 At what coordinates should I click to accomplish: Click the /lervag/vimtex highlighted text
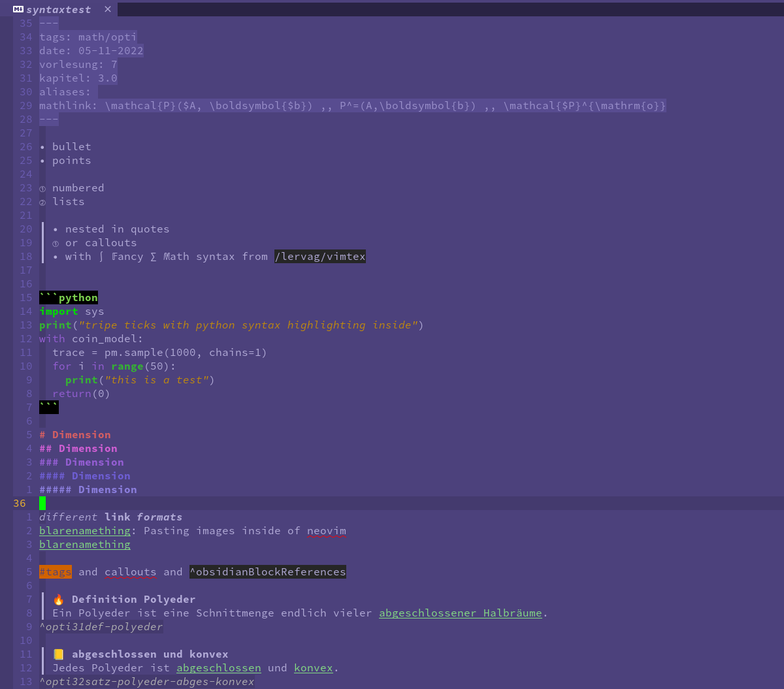pyautogui.click(x=320, y=256)
